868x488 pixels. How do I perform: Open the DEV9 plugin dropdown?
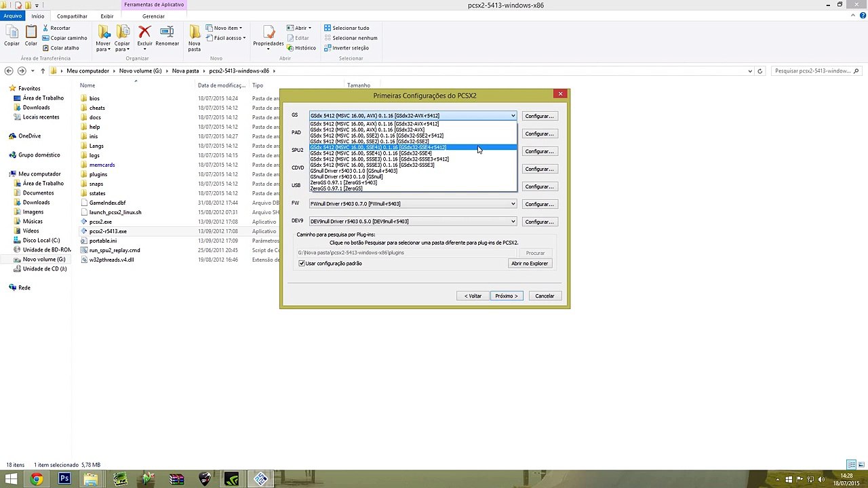point(513,222)
